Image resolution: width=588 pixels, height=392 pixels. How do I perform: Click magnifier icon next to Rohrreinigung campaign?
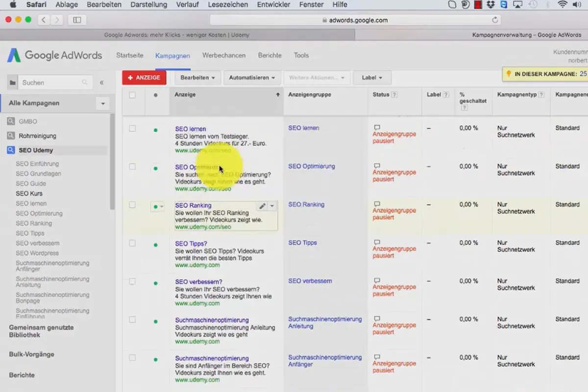11,136
